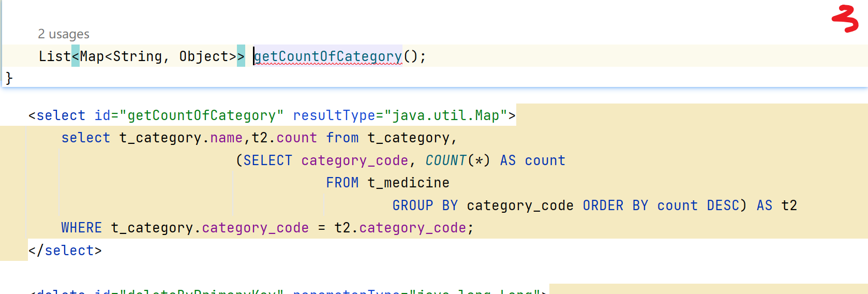The height and width of the screenshot is (294, 868).
Task: Click the Object type in the Map generic
Action: [x=203, y=56]
